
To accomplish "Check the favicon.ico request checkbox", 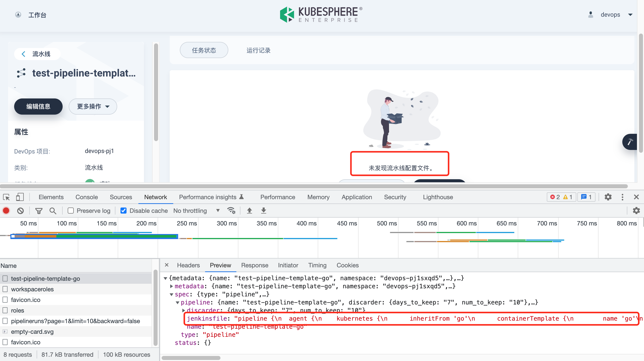I will [x=5, y=299].
